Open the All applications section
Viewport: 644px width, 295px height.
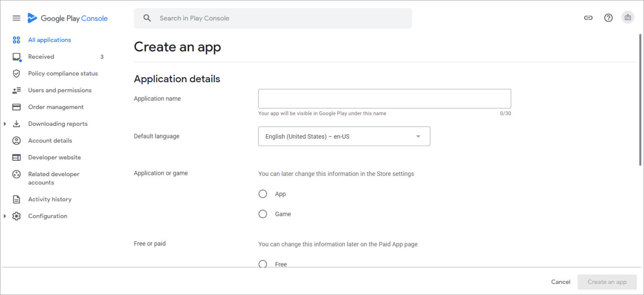click(49, 39)
